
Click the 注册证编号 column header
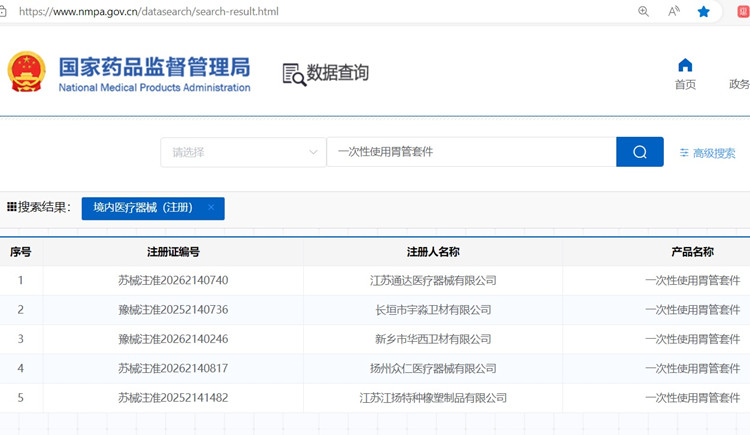(173, 252)
